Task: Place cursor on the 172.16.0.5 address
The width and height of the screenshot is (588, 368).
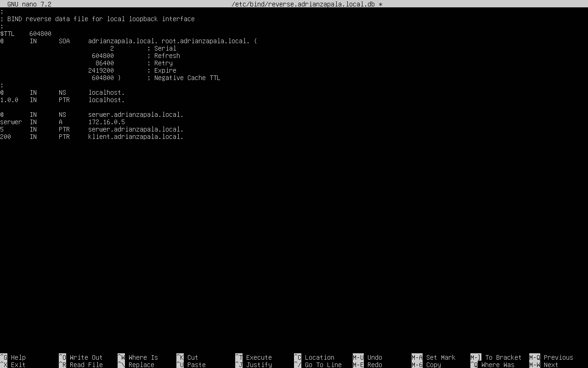Action: (107, 122)
